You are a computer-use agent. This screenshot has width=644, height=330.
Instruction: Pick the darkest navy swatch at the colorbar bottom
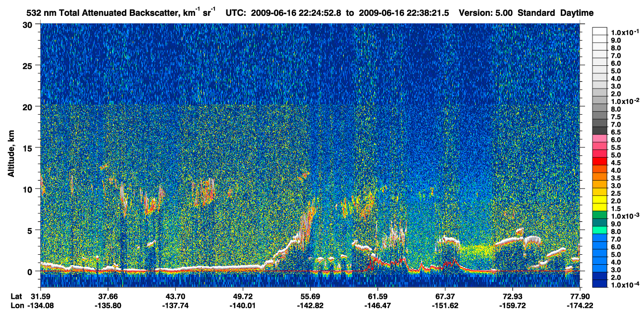(600, 283)
